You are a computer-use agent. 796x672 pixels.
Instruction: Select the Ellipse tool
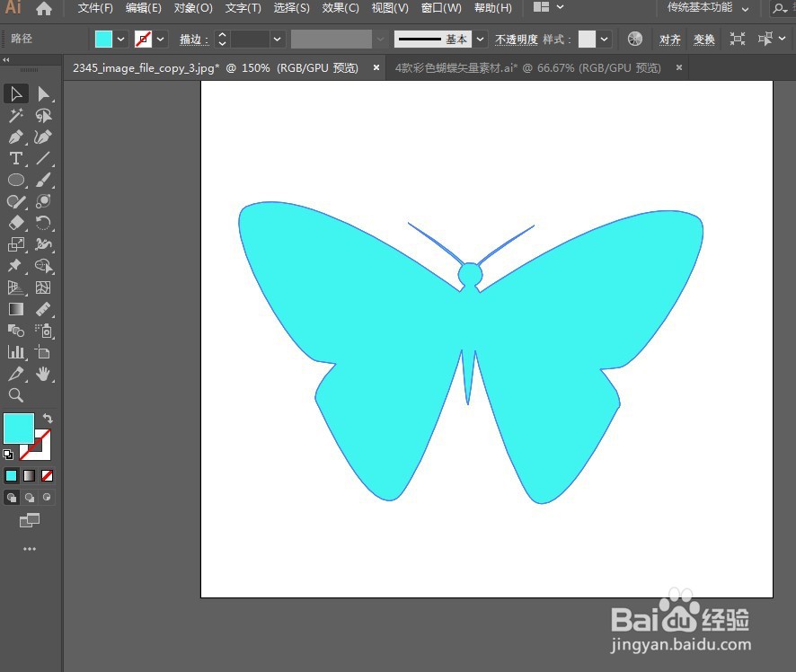pos(16,181)
